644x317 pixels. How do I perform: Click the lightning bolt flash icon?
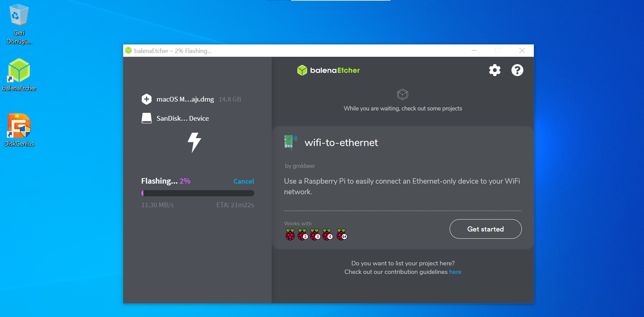194,142
